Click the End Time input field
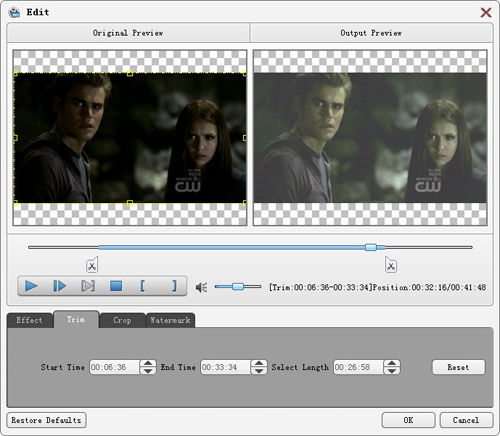Image resolution: width=500 pixels, height=436 pixels. click(x=225, y=367)
